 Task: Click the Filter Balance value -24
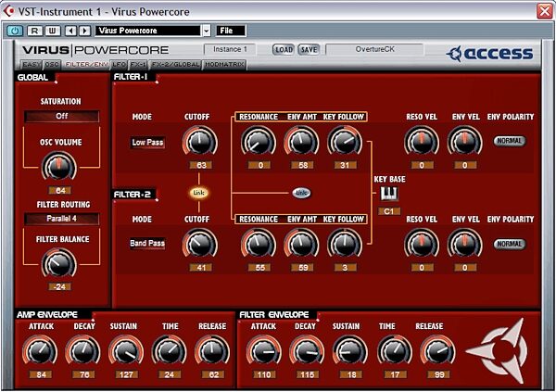point(59,287)
